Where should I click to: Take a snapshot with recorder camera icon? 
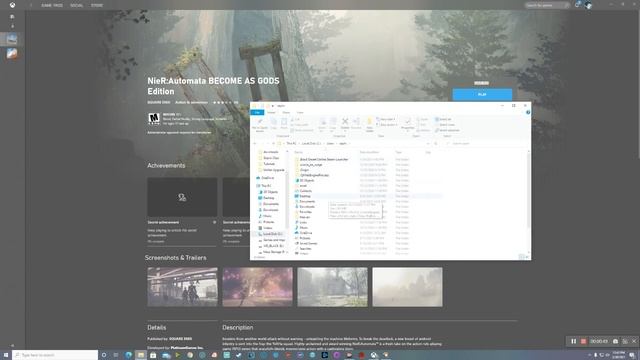(616, 341)
